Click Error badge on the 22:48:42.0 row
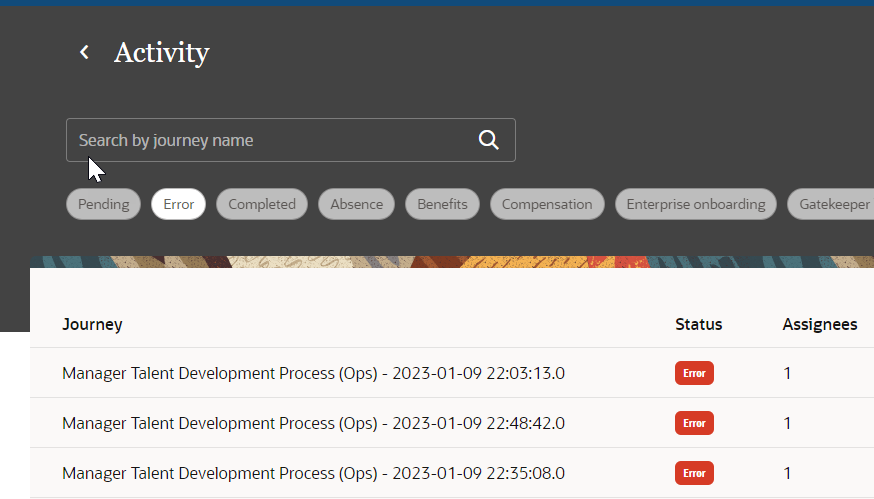Screen dimensions: 874x499 point(695,423)
